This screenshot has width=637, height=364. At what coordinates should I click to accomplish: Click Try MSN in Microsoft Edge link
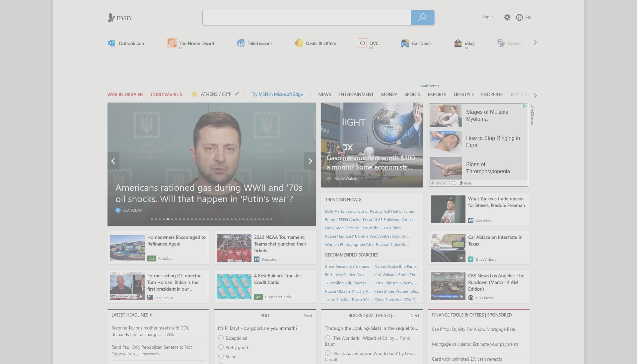coord(277,94)
